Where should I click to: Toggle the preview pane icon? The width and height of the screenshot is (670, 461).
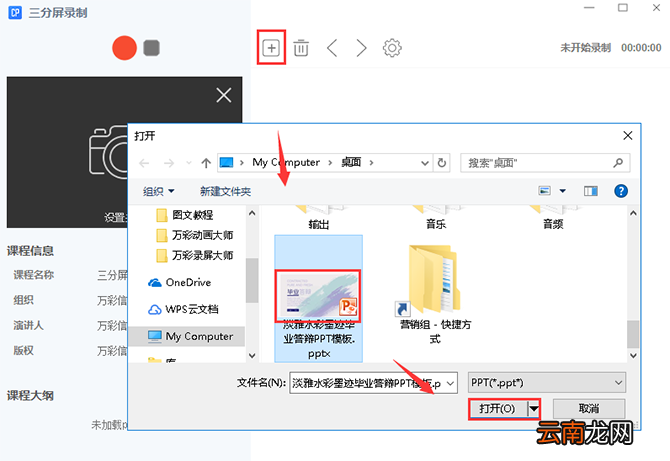(x=591, y=191)
